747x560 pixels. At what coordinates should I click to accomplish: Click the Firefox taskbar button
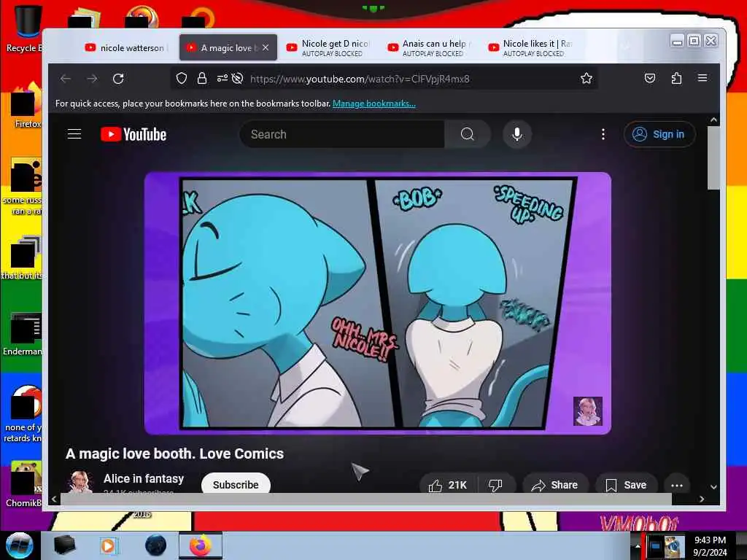point(201,545)
